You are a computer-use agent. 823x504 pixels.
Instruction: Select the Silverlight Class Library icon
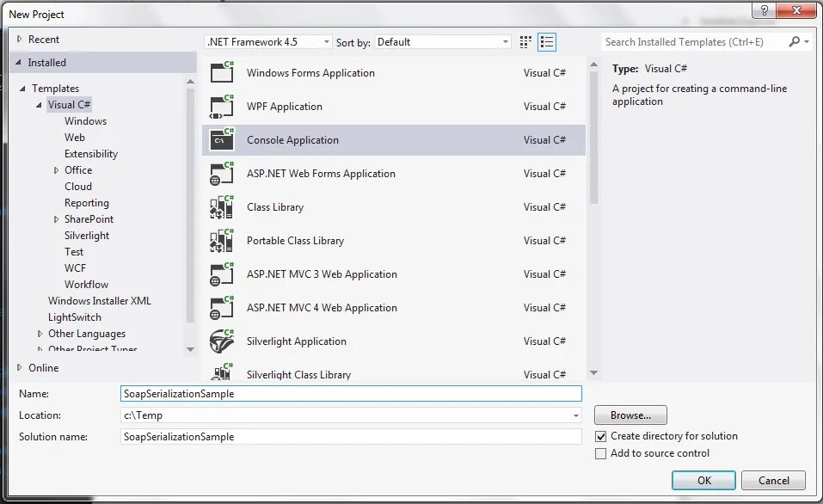(x=222, y=372)
